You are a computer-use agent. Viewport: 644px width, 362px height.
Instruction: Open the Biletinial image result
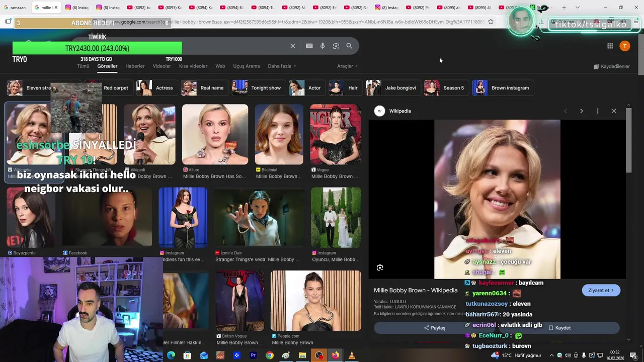279,134
